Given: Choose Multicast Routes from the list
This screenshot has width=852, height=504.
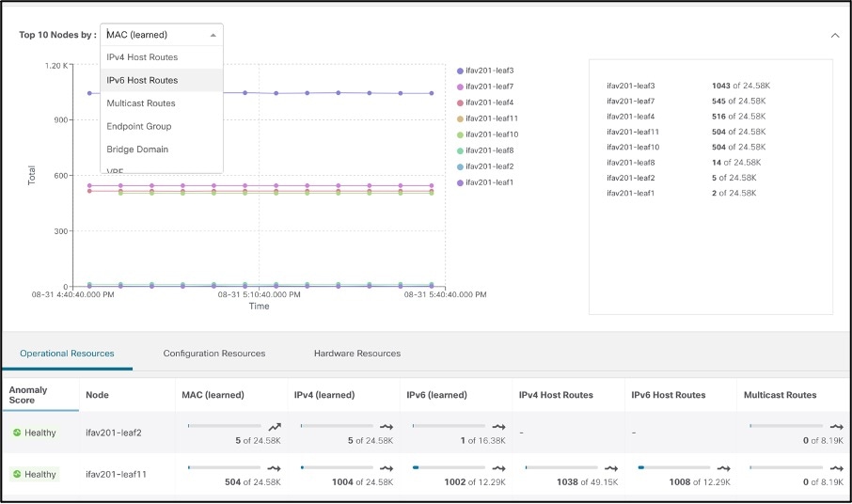Looking at the screenshot, I should [x=162, y=103].
